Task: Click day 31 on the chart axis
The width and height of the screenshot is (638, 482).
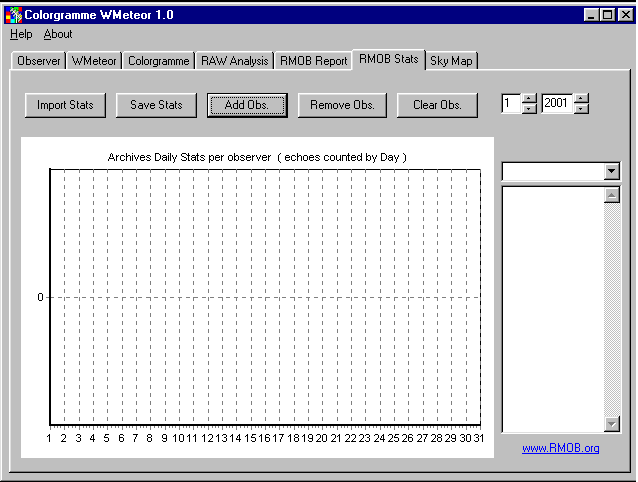Action: [x=479, y=438]
